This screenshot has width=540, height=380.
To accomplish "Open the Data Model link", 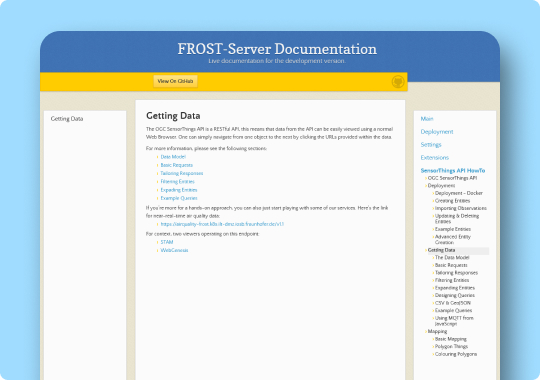I will tap(173, 157).
